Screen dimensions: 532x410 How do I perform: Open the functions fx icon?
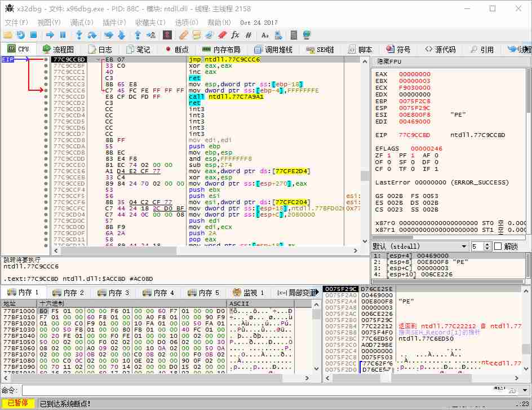[x=235, y=35]
